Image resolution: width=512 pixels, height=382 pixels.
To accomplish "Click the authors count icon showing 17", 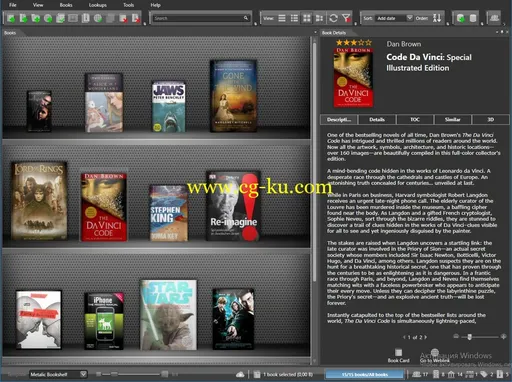I will 416,374.
